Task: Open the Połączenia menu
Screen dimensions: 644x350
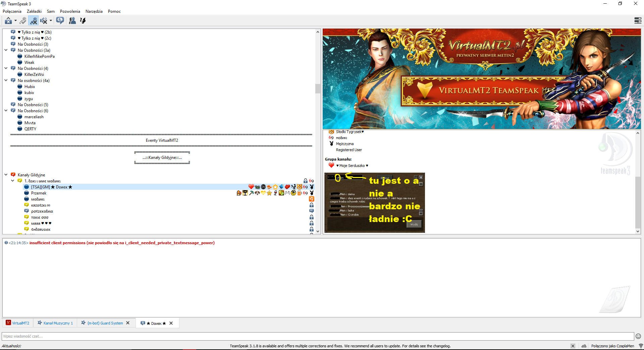Action: coord(12,11)
